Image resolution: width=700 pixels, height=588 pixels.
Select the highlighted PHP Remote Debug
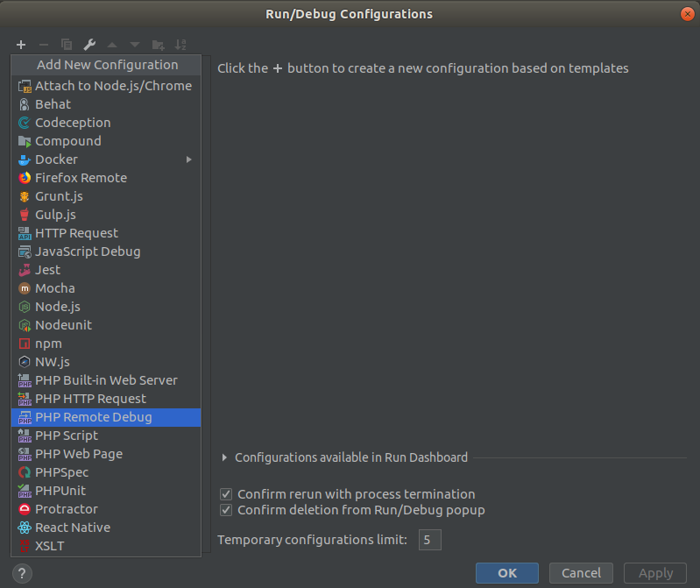click(106, 417)
